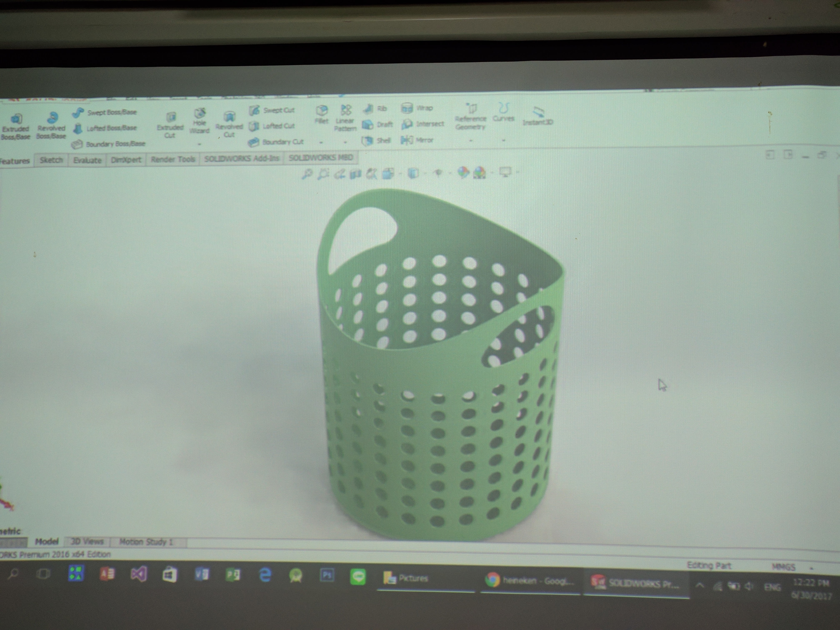Expand the Curves dropdown arrow
The width and height of the screenshot is (840, 630).
[504, 140]
